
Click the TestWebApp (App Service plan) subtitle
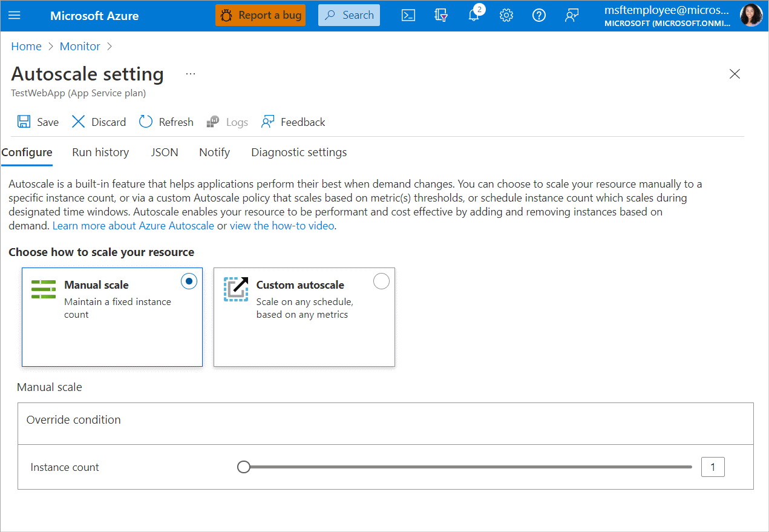click(x=79, y=93)
